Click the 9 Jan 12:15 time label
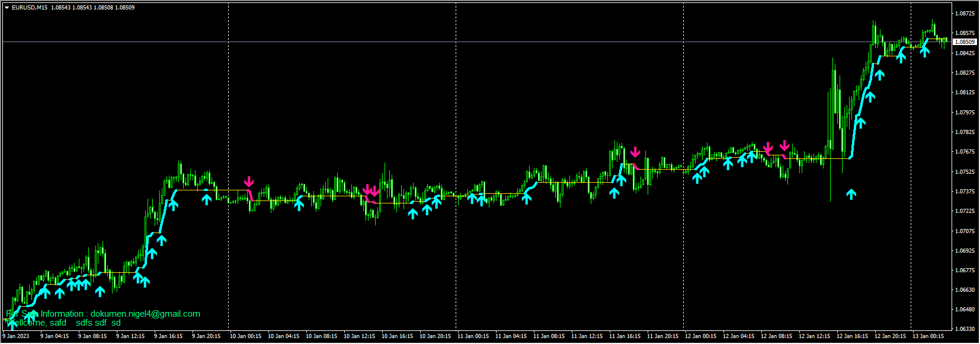The width and height of the screenshot is (980, 344). pyautogui.click(x=130, y=336)
